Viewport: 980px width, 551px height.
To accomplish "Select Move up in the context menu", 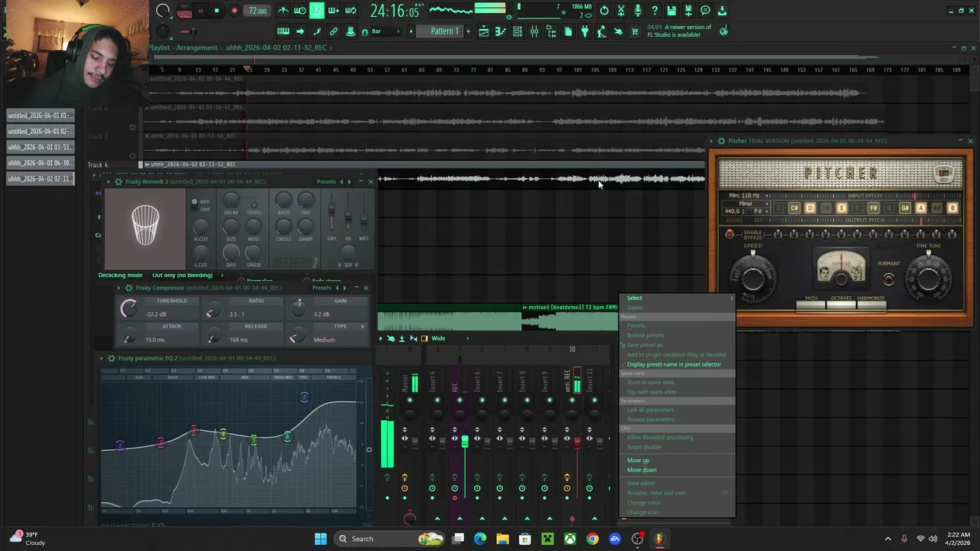I will (638, 461).
